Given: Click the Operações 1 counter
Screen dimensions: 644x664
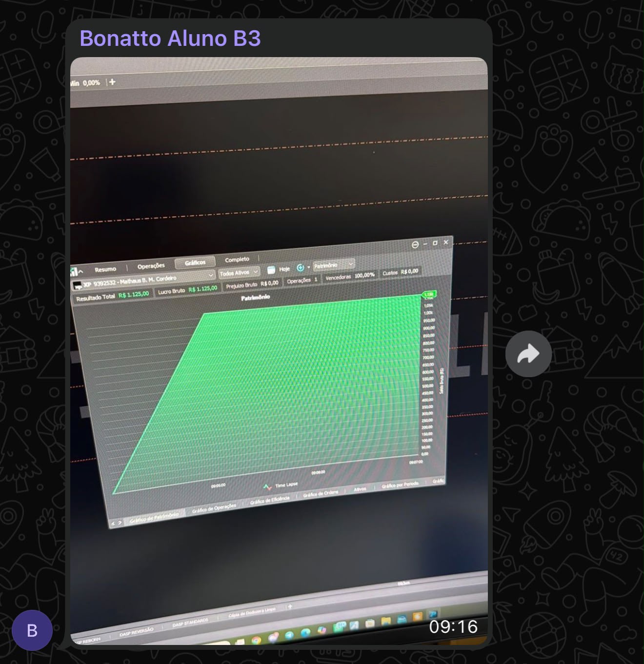Looking at the screenshot, I should click(302, 281).
